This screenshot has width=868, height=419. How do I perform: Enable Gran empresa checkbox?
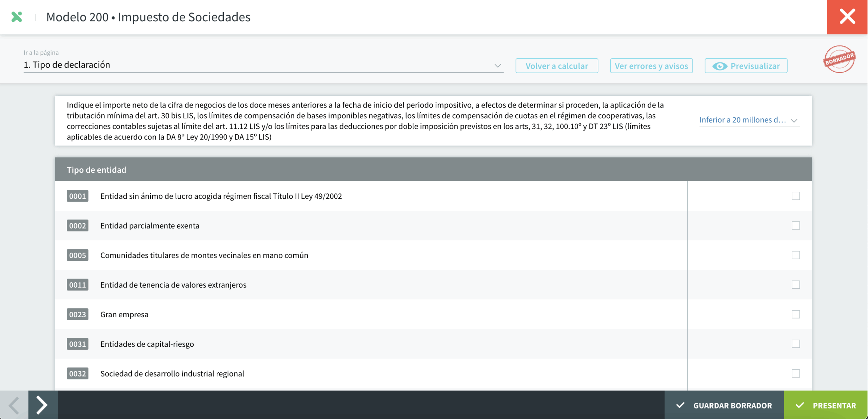click(795, 315)
